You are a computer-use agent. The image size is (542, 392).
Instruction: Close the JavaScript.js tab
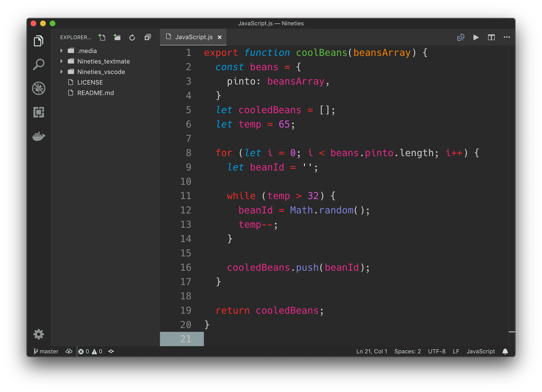coord(220,37)
